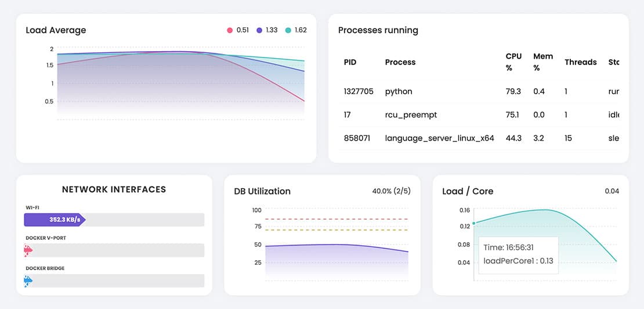
Task: Click the teal data point on Load / Core chart
Action: [x=474, y=223]
